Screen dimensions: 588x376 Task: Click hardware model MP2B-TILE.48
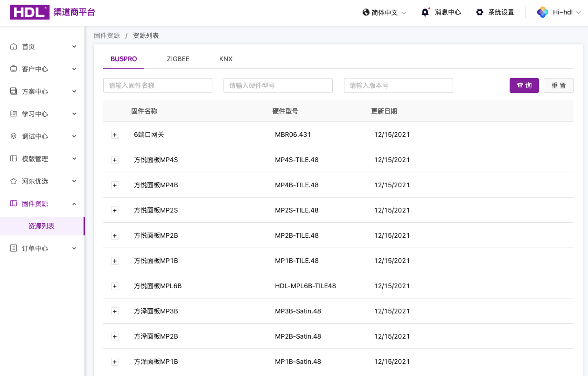point(297,235)
